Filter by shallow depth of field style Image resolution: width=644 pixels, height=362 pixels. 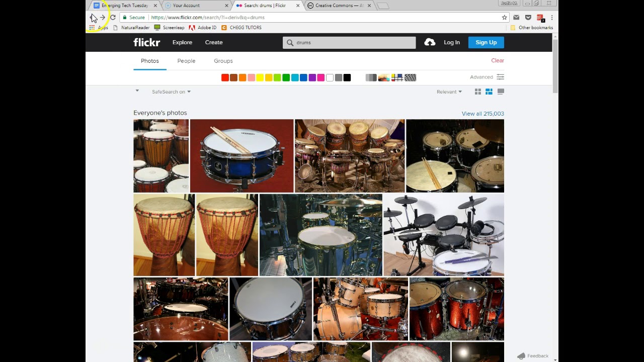pyautogui.click(x=384, y=77)
